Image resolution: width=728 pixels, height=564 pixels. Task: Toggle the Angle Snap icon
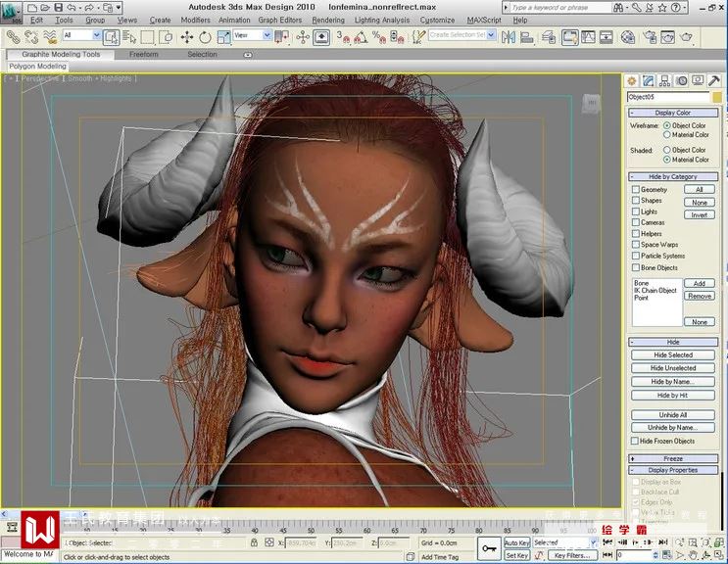pyautogui.click(x=361, y=37)
